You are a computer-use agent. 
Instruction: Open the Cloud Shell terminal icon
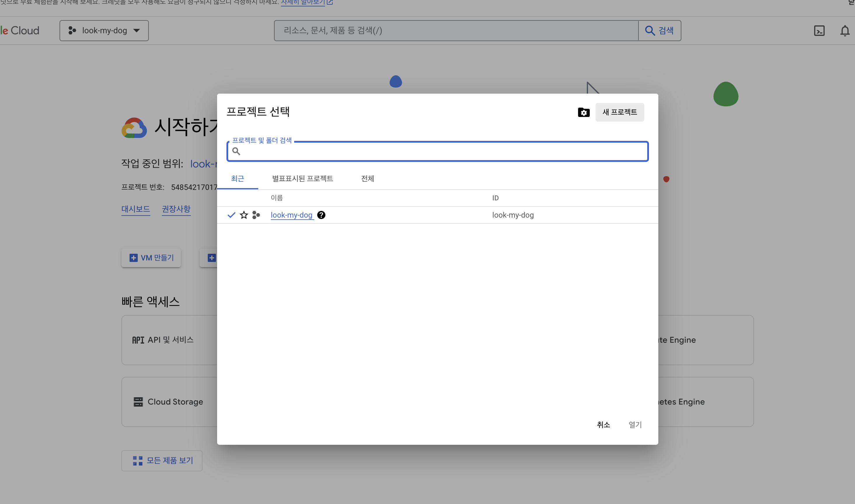point(819,31)
